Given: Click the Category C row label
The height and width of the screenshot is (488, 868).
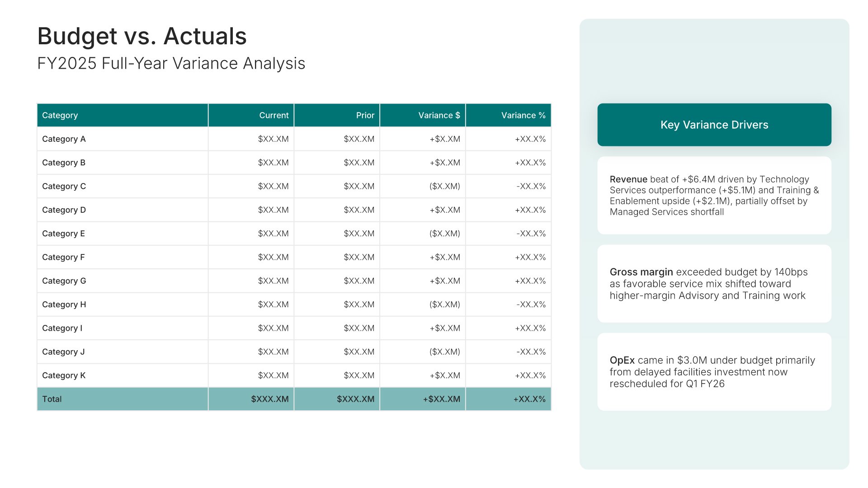Looking at the screenshot, I should [64, 186].
